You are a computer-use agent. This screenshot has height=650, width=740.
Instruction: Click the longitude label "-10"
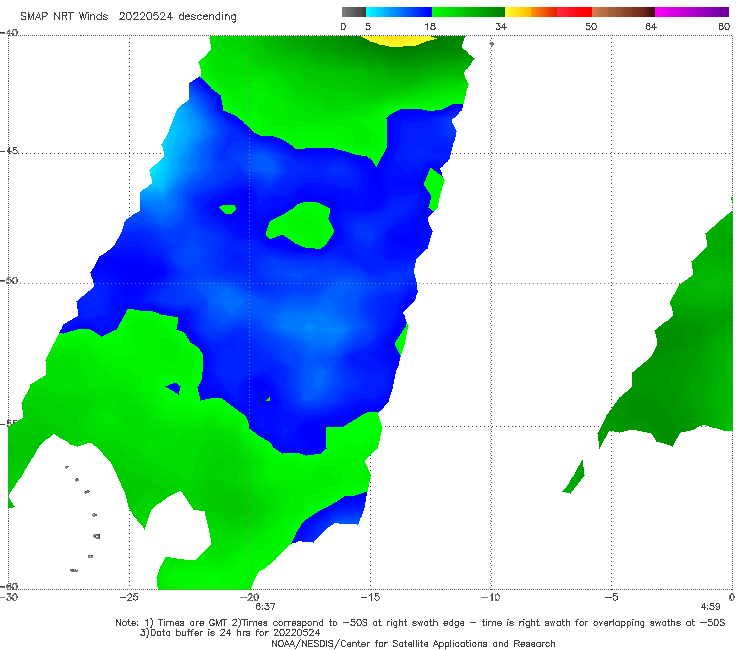click(490, 597)
